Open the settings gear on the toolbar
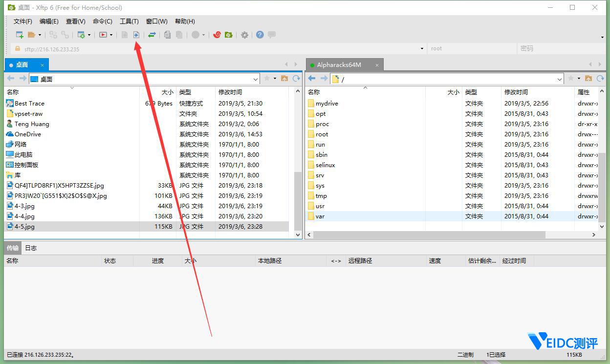The image size is (610, 364). click(244, 35)
